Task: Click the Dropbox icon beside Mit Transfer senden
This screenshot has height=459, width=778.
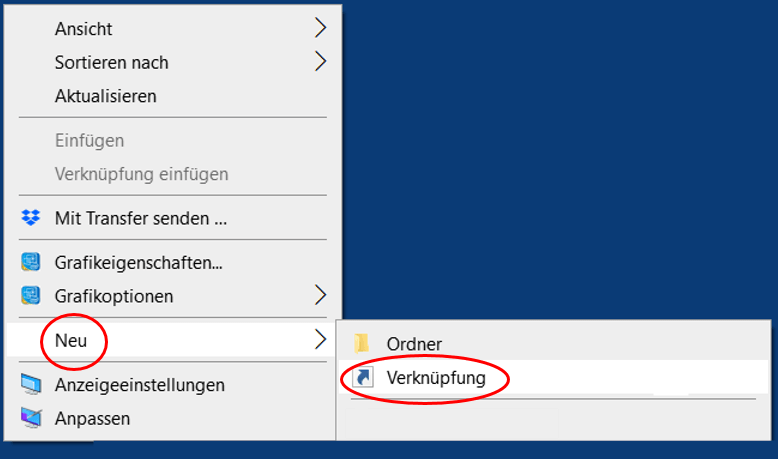Action: pyautogui.click(x=31, y=218)
